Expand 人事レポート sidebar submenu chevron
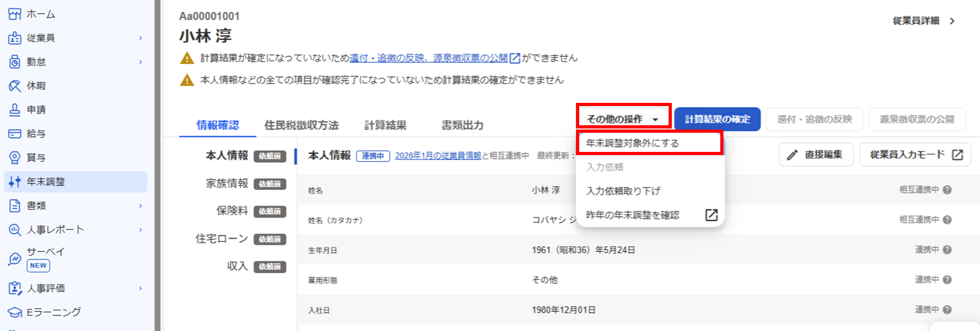 (x=141, y=230)
